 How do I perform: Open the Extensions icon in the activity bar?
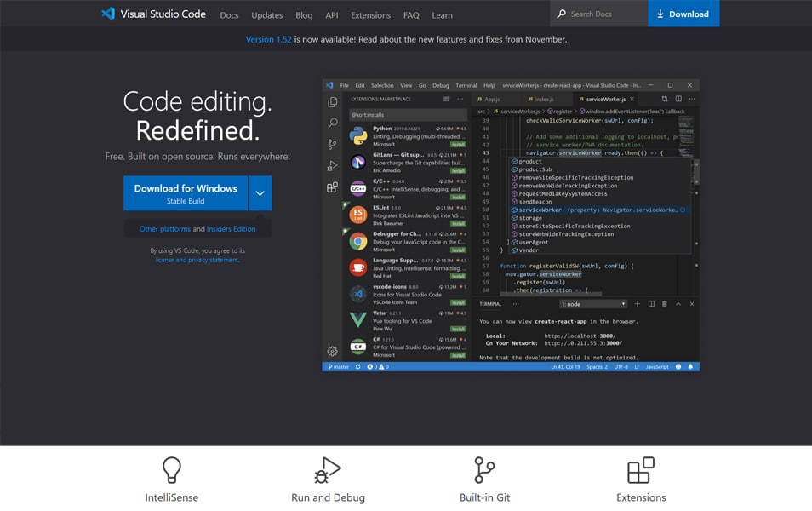pyautogui.click(x=331, y=189)
